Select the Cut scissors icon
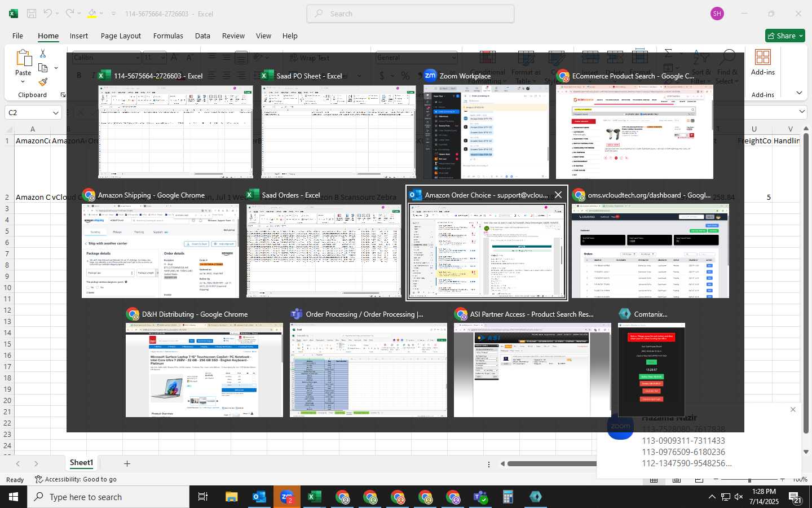812x508 pixels. point(43,53)
